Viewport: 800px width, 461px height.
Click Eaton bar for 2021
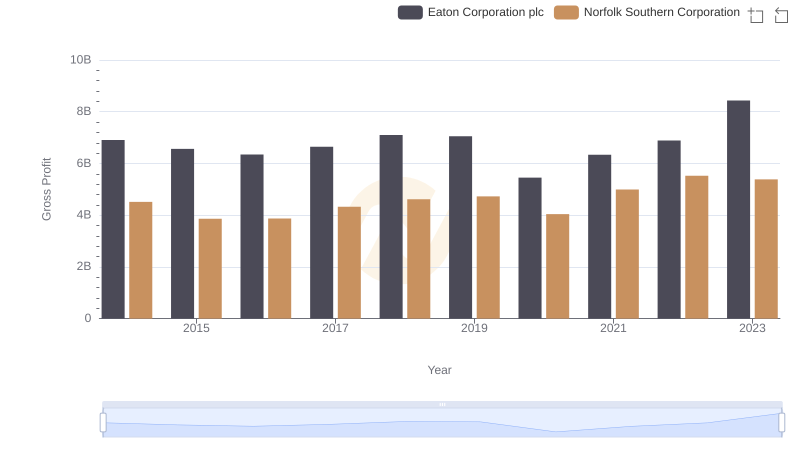coord(599,237)
